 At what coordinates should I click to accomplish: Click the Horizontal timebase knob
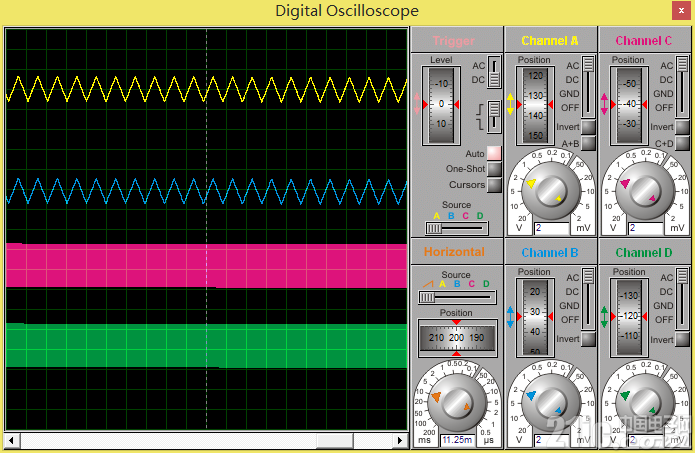pos(457,403)
